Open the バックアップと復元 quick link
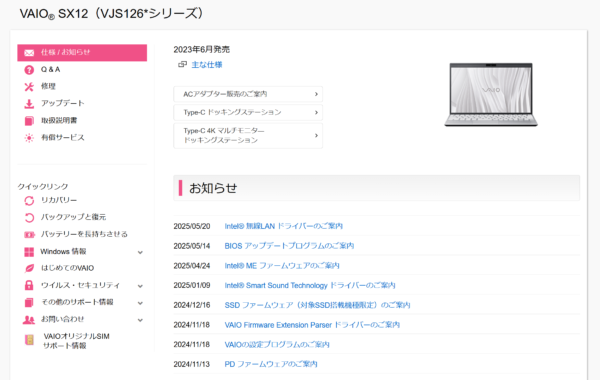Viewport: 600px width, 380px height. [x=73, y=217]
